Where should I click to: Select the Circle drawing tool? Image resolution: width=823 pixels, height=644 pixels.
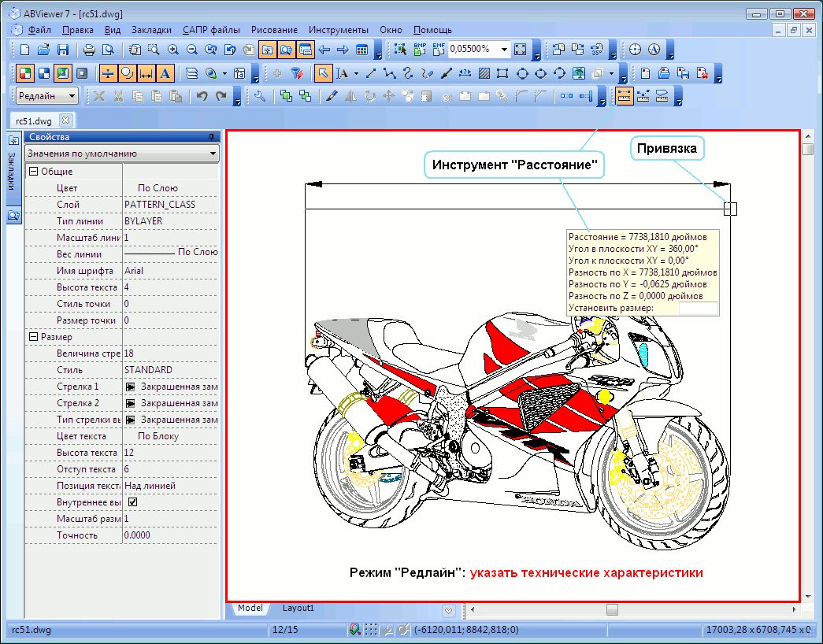pyautogui.click(x=522, y=73)
